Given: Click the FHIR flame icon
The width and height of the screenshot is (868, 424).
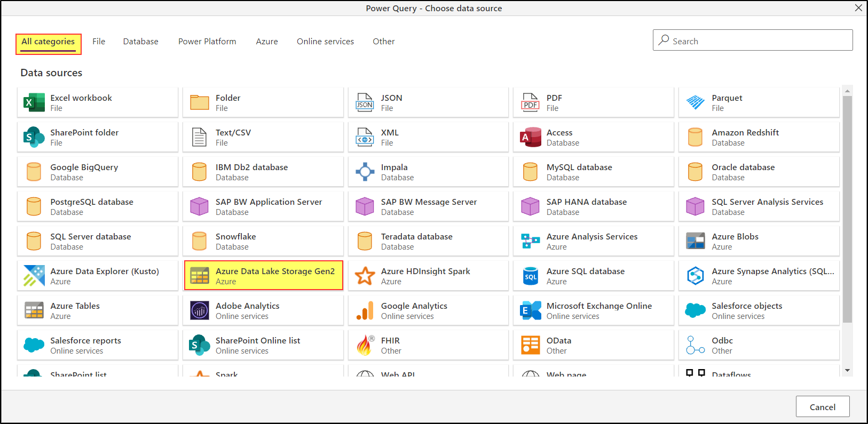Looking at the screenshot, I should [x=365, y=345].
